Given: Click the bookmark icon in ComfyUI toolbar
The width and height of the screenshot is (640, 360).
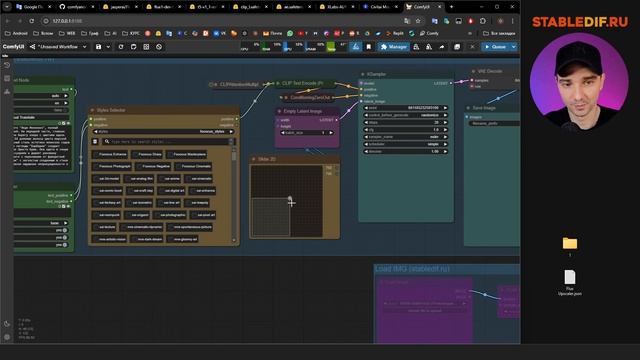Looking at the screenshot, I should 369,47.
